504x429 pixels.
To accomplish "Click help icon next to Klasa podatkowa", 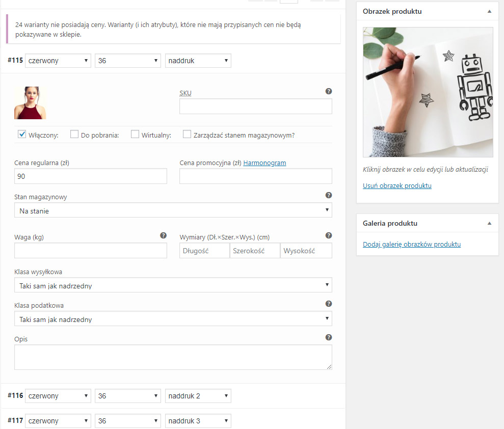I will 329,304.
